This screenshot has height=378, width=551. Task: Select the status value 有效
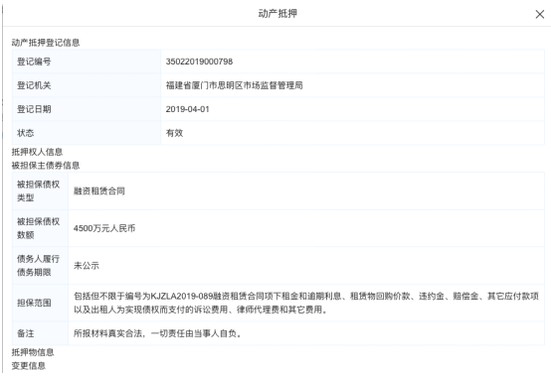tap(174, 133)
